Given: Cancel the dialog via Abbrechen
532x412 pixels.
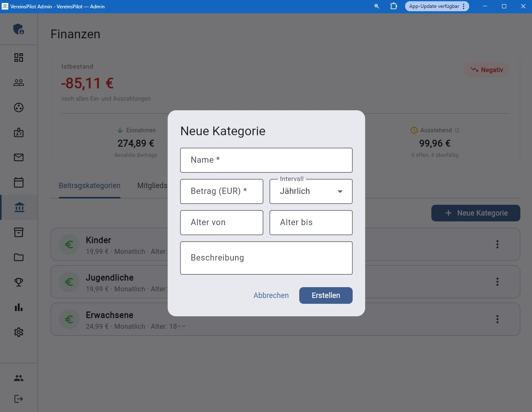Looking at the screenshot, I should pos(271,295).
